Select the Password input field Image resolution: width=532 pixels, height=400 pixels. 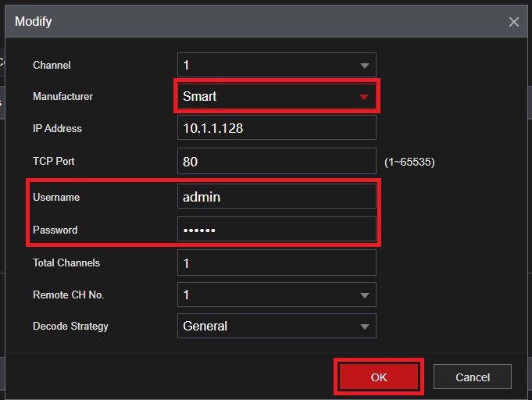pos(277,230)
